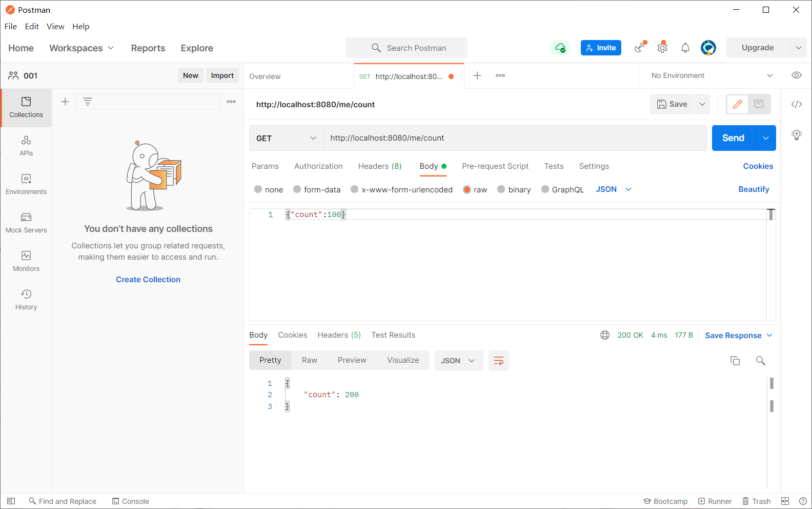The image size is (812, 509).
Task: Click the Import button
Action: 222,75
